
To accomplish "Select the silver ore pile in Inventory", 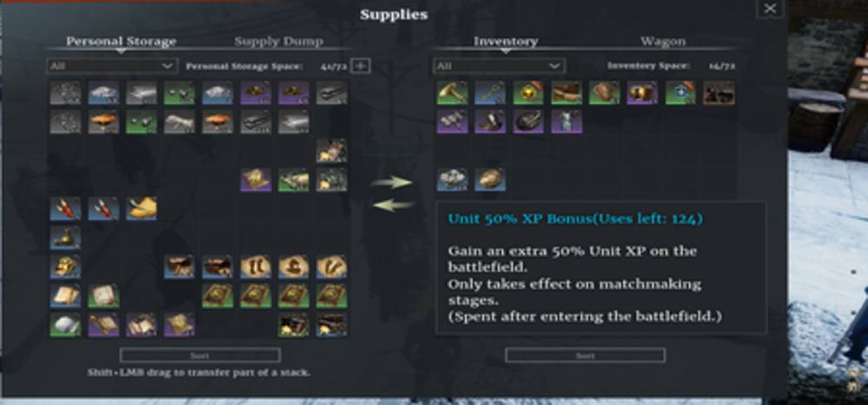I will [452, 180].
